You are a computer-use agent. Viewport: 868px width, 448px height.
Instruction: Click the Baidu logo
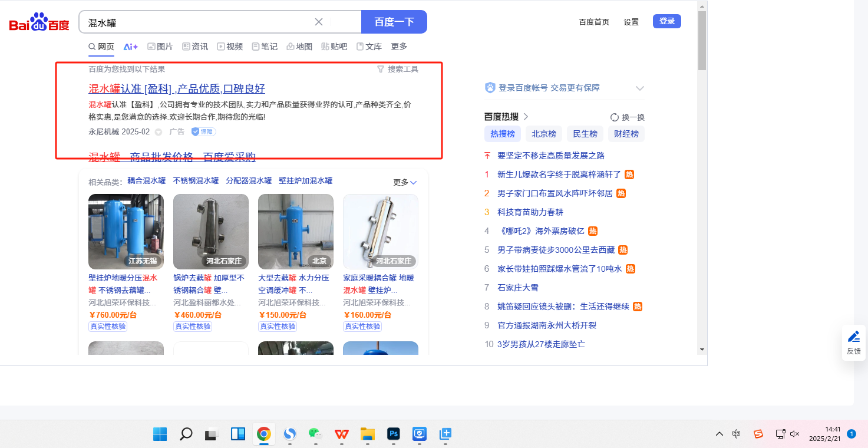39,22
